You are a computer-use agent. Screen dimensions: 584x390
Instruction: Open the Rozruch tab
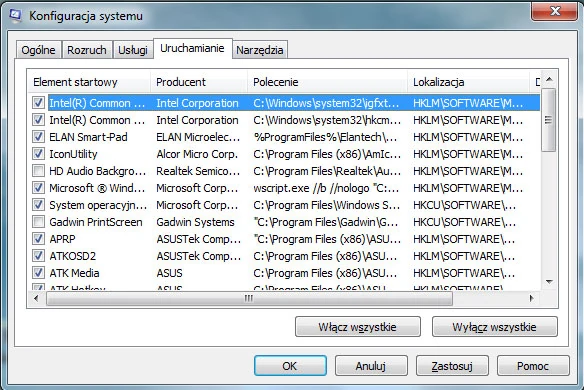pos(87,50)
